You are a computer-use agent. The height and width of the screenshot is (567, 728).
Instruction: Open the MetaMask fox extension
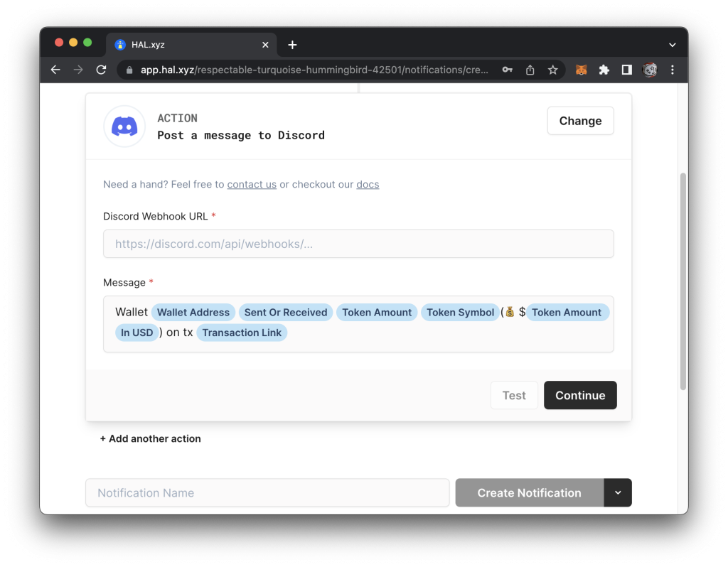tap(582, 70)
